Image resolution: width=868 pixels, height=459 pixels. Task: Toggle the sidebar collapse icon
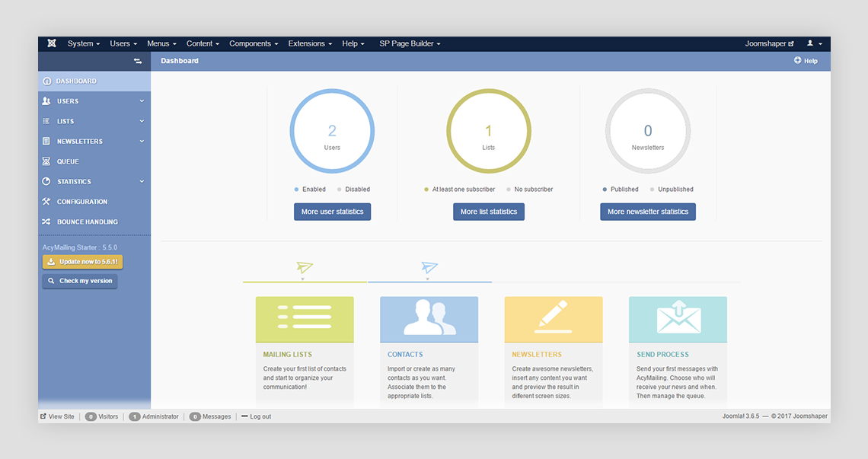(138, 61)
